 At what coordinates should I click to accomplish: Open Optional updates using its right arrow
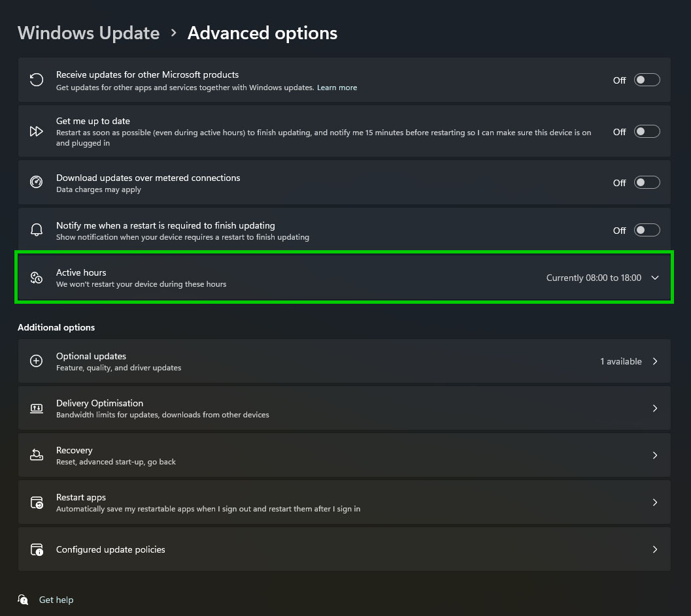(655, 361)
